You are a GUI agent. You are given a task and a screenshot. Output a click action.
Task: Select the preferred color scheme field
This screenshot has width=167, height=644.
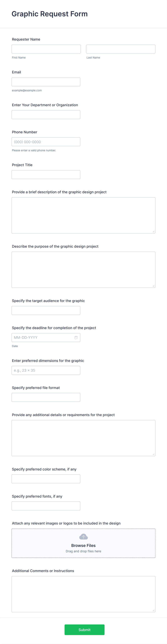click(x=46, y=479)
